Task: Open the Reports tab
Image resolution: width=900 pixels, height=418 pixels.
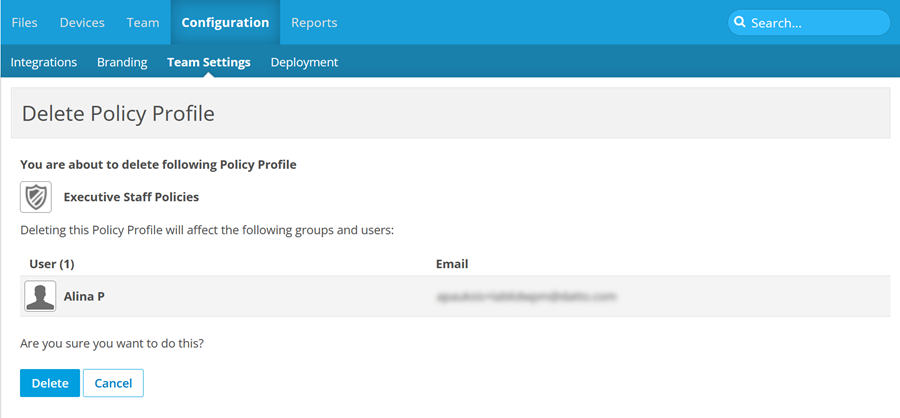Action: [314, 22]
